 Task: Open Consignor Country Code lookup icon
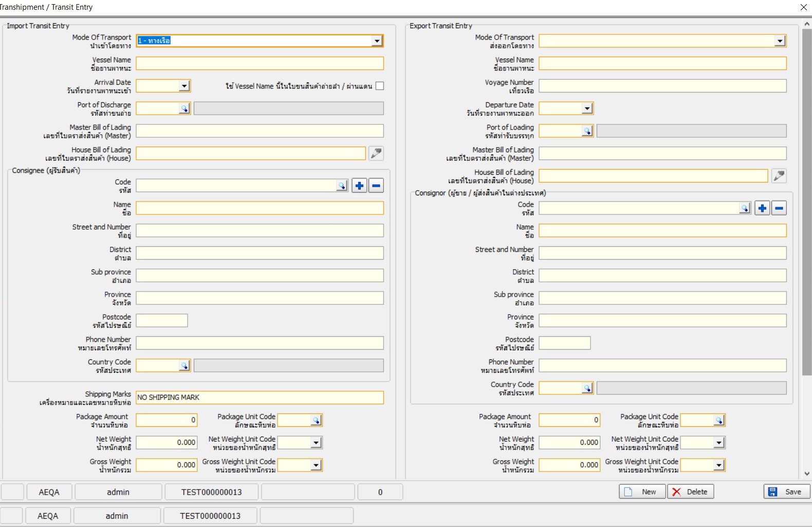click(587, 388)
